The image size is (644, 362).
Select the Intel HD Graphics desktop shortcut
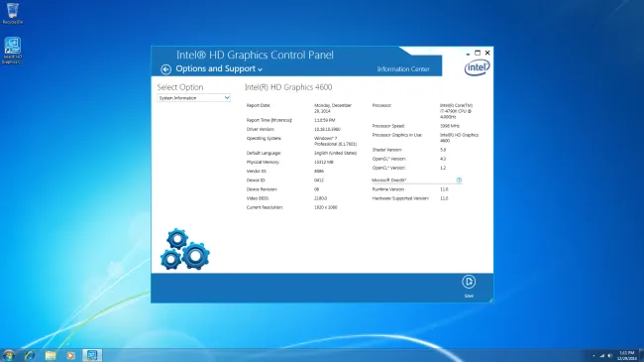tap(12, 51)
